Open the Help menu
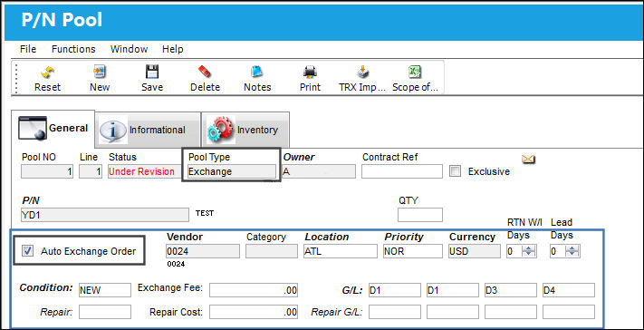 [172, 49]
